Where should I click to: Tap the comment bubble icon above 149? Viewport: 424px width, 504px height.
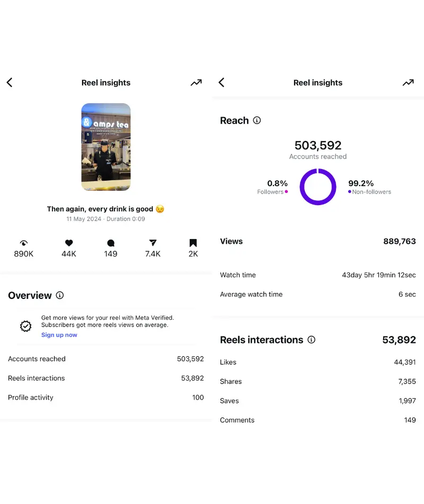click(111, 243)
